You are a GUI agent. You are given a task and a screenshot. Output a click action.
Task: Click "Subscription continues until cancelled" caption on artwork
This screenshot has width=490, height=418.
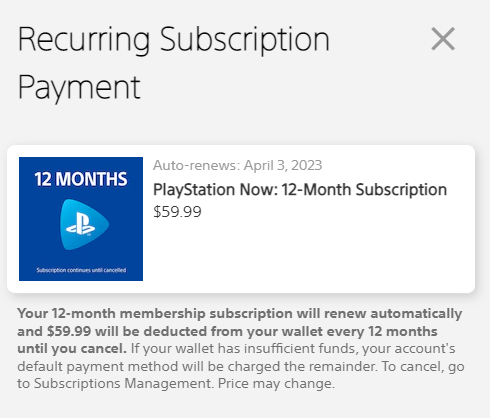click(x=81, y=270)
